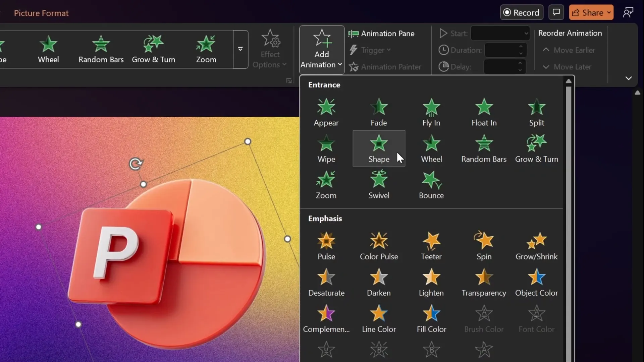Click Move Earlier in Reorder Animation
The height and width of the screenshot is (362, 644).
pos(569,50)
